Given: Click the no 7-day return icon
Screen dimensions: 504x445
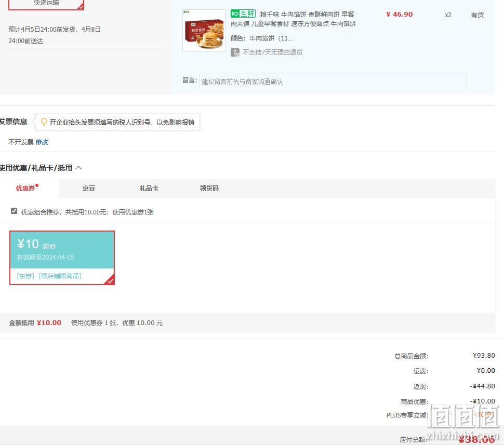Looking at the screenshot, I should [x=235, y=52].
